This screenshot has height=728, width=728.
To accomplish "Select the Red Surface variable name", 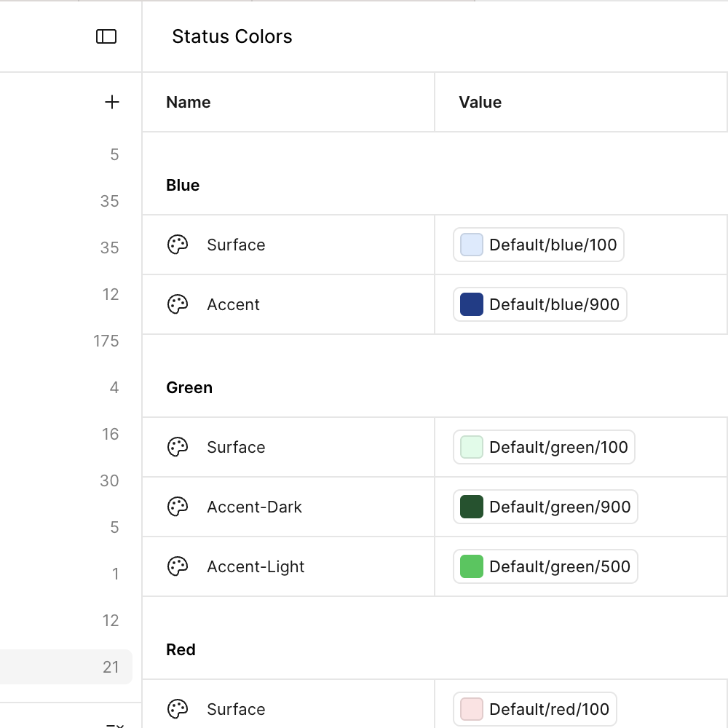I will [236, 709].
